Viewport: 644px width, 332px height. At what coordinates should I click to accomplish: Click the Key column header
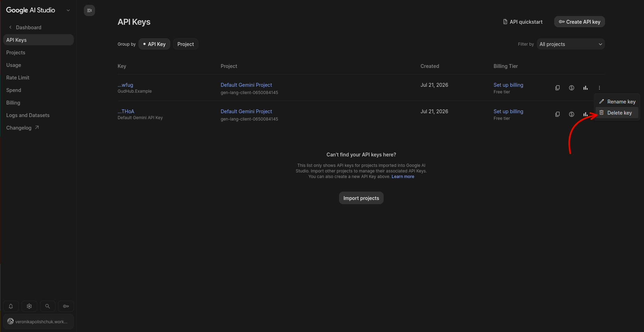[x=122, y=66]
